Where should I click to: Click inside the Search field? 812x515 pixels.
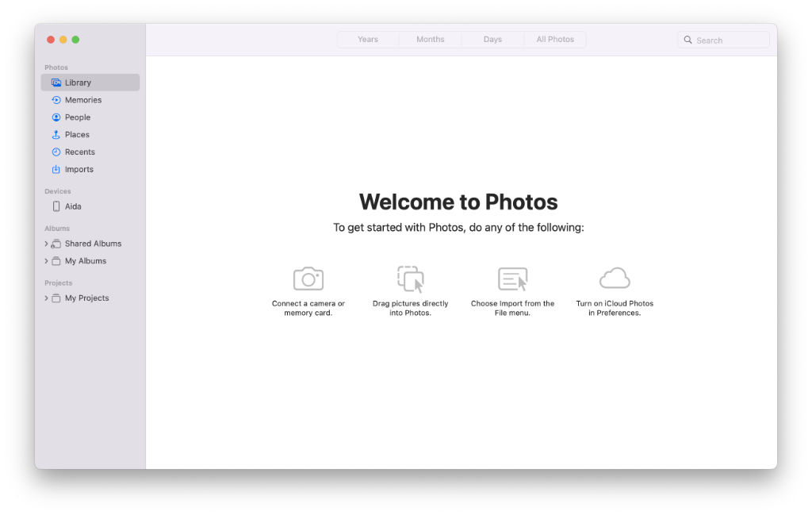click(722, 39)
